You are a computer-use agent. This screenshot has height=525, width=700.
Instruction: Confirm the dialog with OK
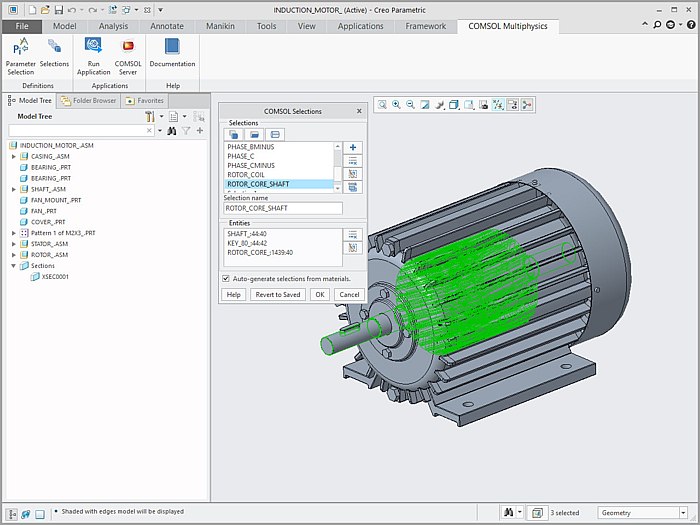pos(320,295)
